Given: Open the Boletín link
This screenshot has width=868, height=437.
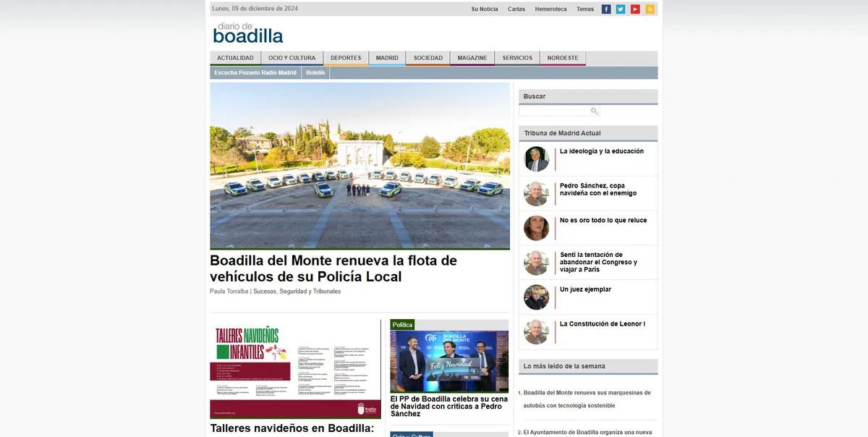Looking at the screenshot, I should pos(315,73).
